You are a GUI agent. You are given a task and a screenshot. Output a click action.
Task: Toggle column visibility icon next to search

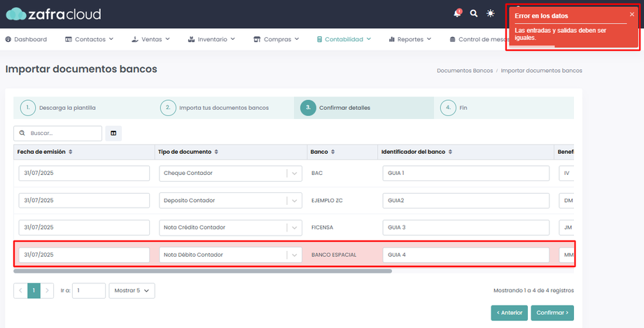click(x=113, y=133)
